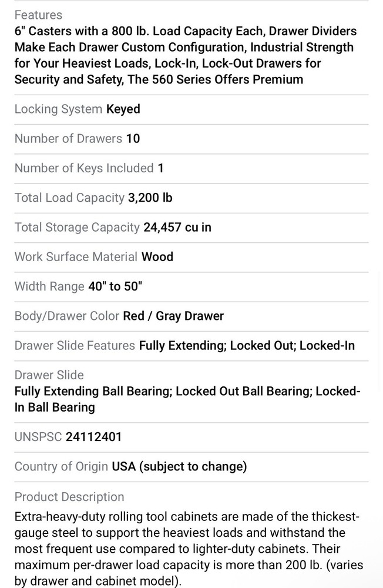This screenshot has width=383, height=588.
Task: Click the Work Surface Material label
Action: point(76,256)
